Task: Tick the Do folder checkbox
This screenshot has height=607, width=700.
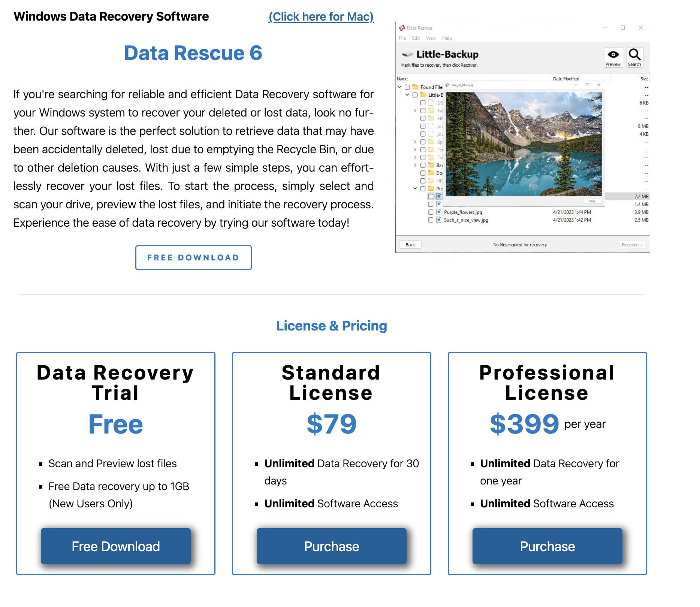Action: (423, 173)
